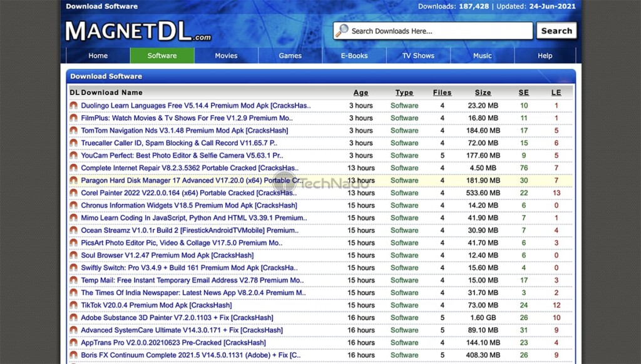Image resolution: width=641 pixels, height=364 pixels.
Task: Open Chronus Information Widgets link
Action: pos(189,205)
